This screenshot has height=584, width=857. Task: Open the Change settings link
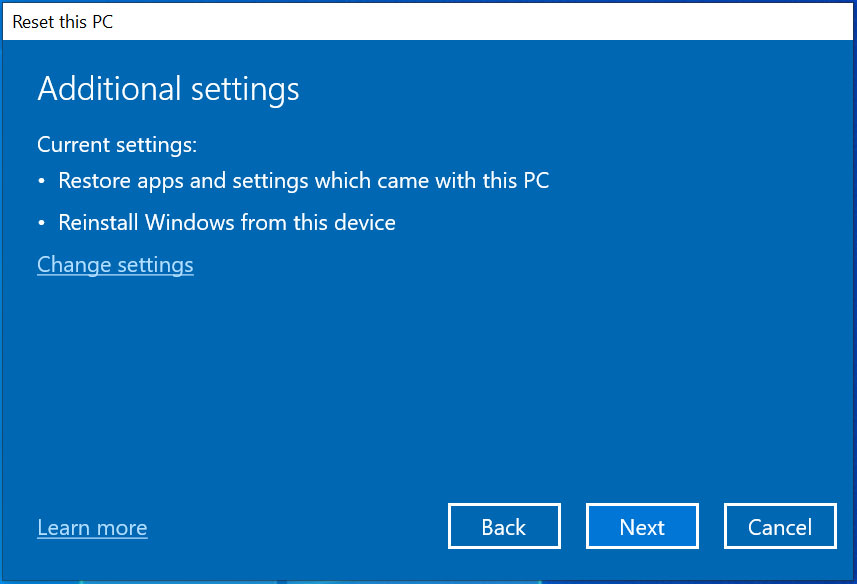click(115, 265)
